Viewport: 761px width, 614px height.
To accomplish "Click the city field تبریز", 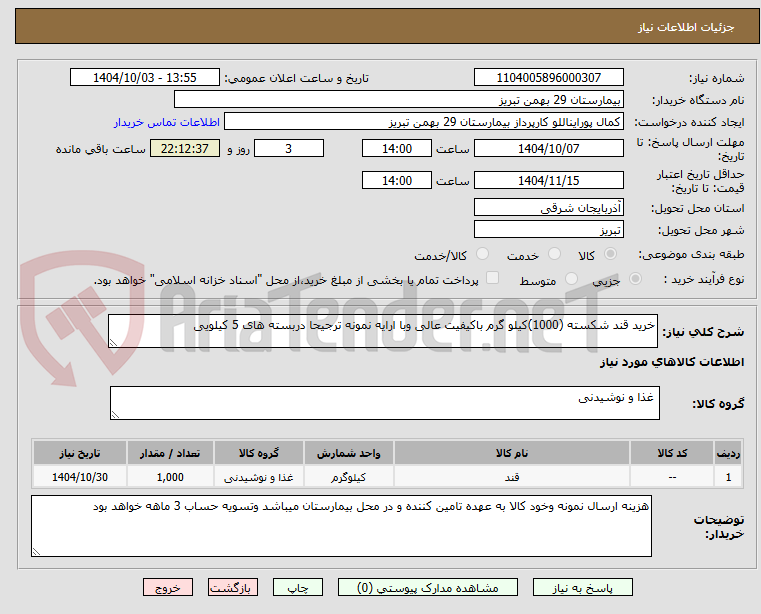I will coord(548,229).
